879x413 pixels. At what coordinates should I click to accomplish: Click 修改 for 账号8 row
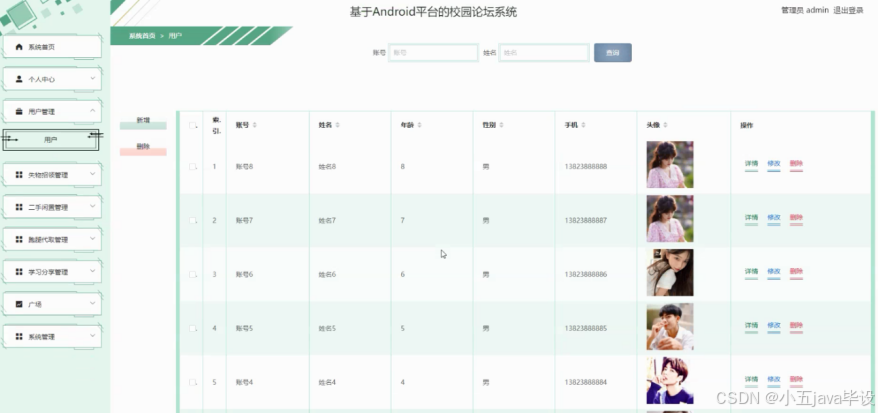click(x=774, y=164)
